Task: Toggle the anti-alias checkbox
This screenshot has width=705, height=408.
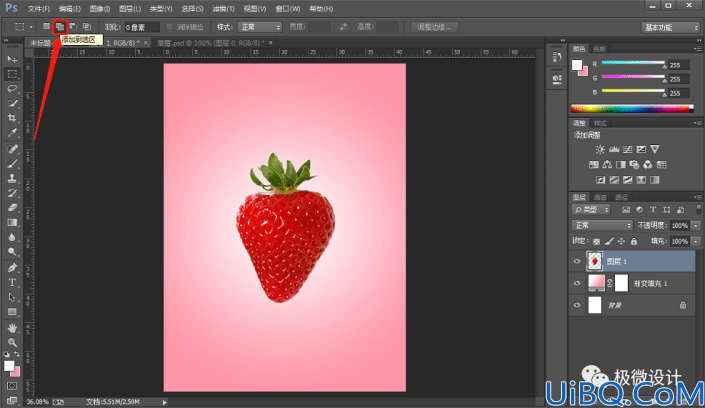Action: tap(170, 27)
